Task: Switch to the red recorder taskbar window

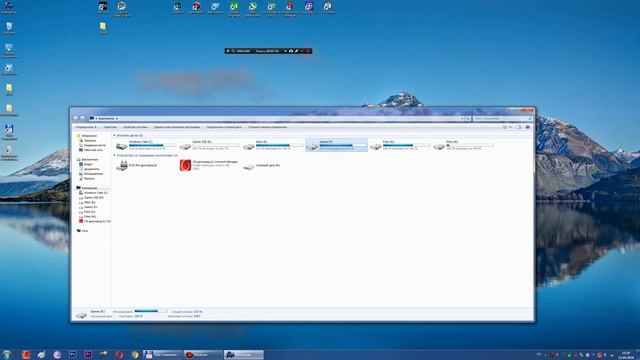Action: (x=203, y=355)
